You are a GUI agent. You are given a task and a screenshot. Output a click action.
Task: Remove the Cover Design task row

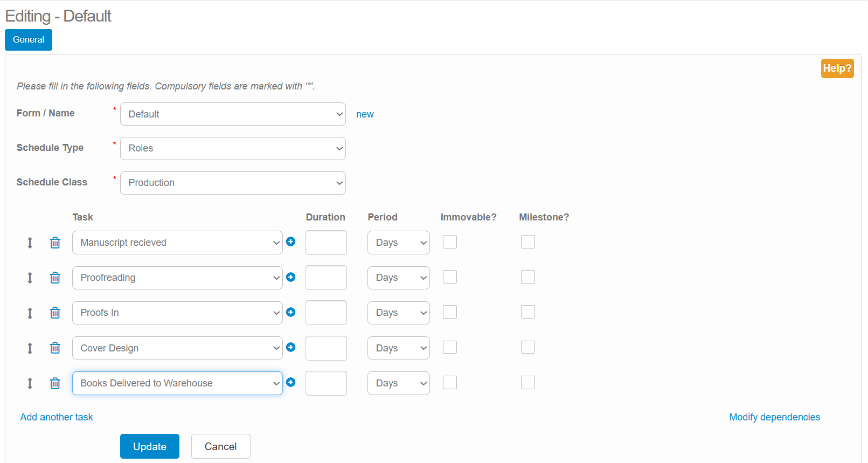pyautogui.click(x=55, y=348)
